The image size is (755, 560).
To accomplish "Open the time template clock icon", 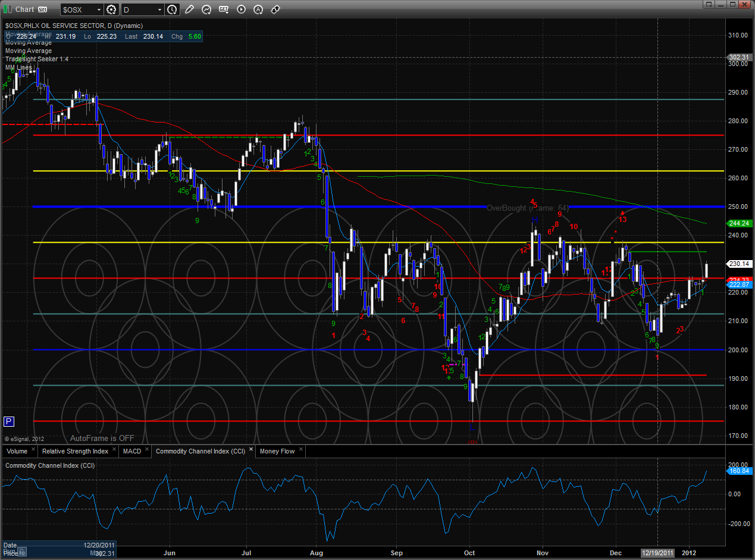I will pos(172,10).
